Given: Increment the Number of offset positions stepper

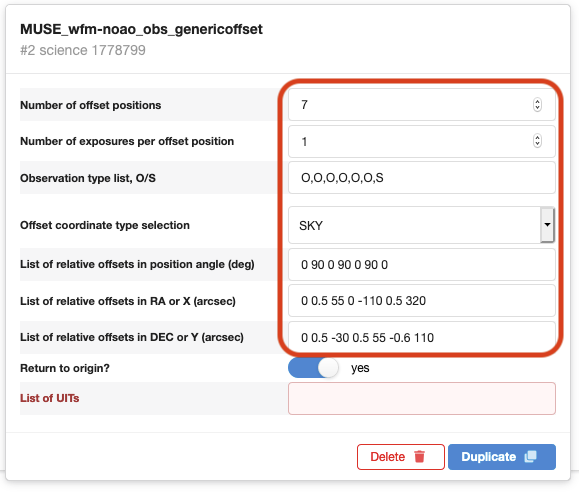Looking at the screenshot, I should click(x=537, y=101).
